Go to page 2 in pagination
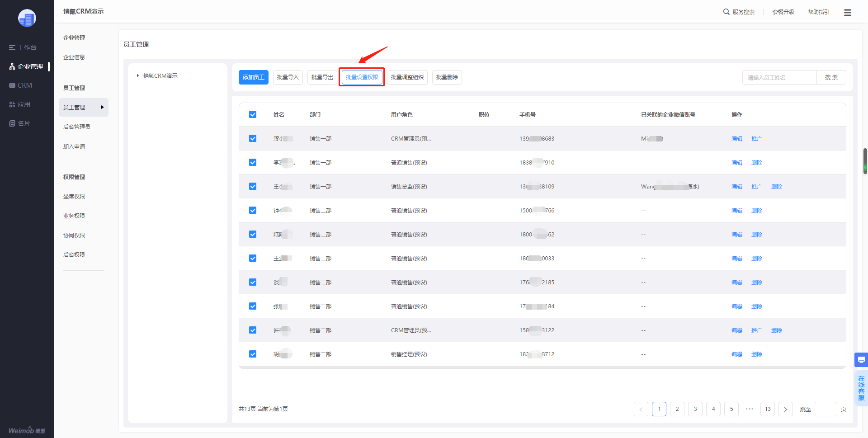868x438 pixels. coord(677,409)
